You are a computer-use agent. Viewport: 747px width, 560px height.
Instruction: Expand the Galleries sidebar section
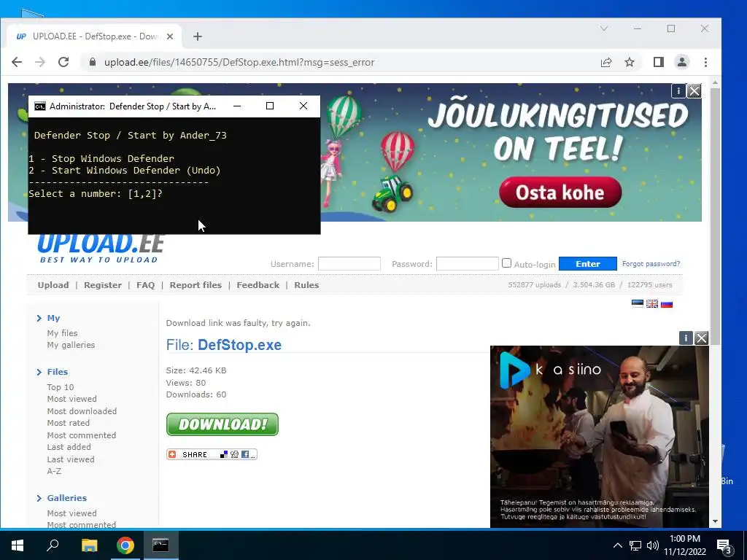click(66, 498)
